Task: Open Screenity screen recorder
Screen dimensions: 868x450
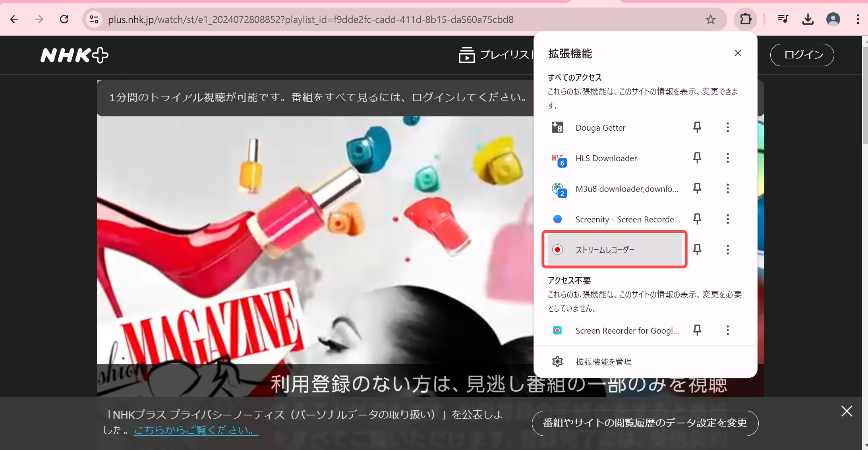Action: (x=627, y=219)
